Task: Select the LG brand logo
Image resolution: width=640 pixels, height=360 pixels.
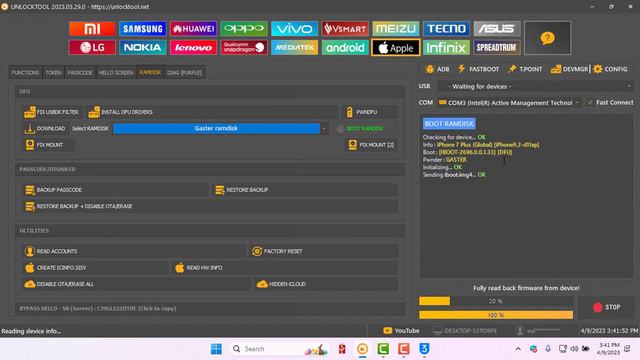Action: [92, 47]
